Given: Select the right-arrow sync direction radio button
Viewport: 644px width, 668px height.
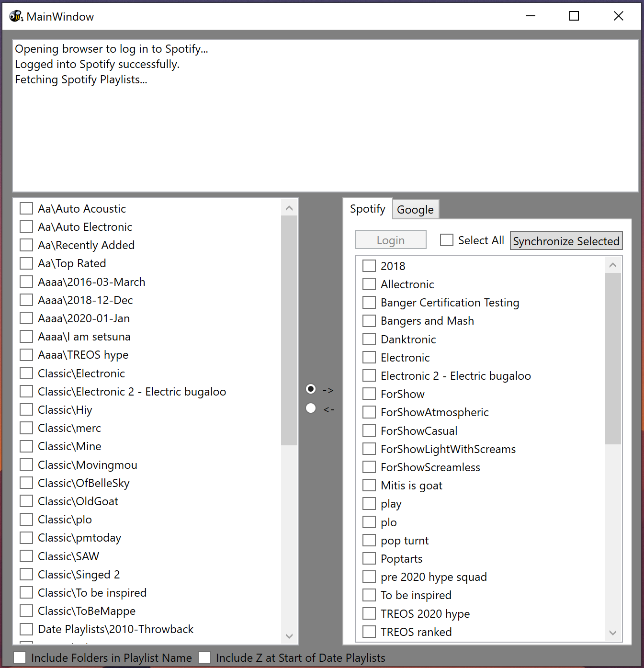Looking at the screenshot, I should pos(311,389).
